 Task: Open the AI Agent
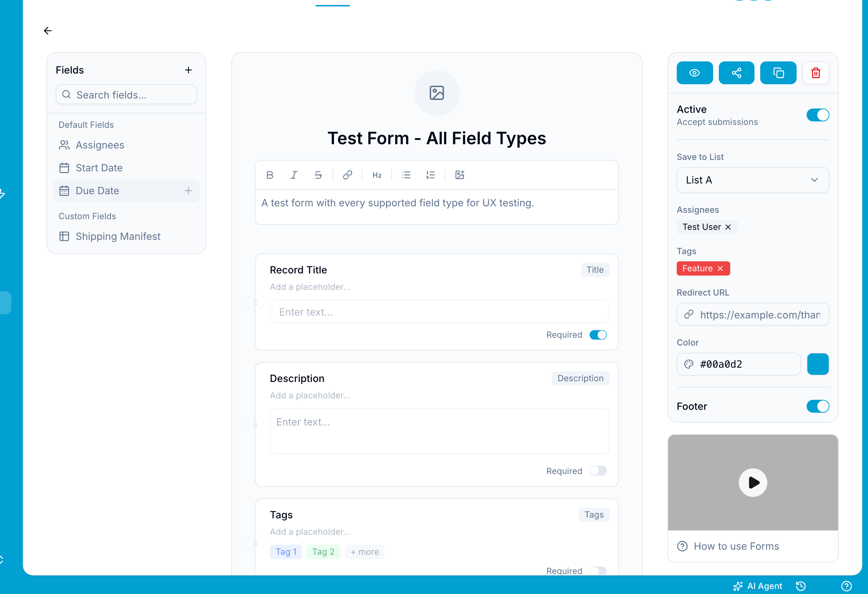pos(757,586)
